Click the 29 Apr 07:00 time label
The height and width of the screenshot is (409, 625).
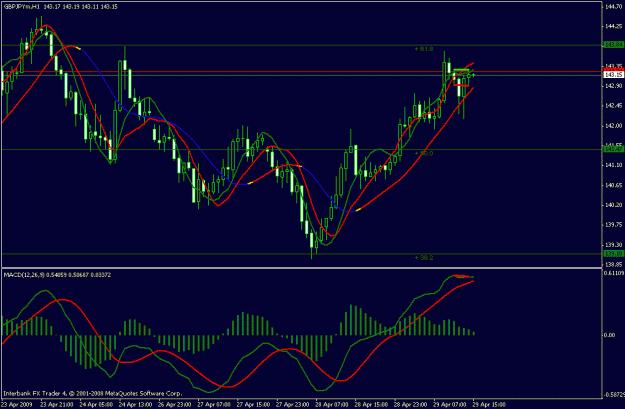450,405
